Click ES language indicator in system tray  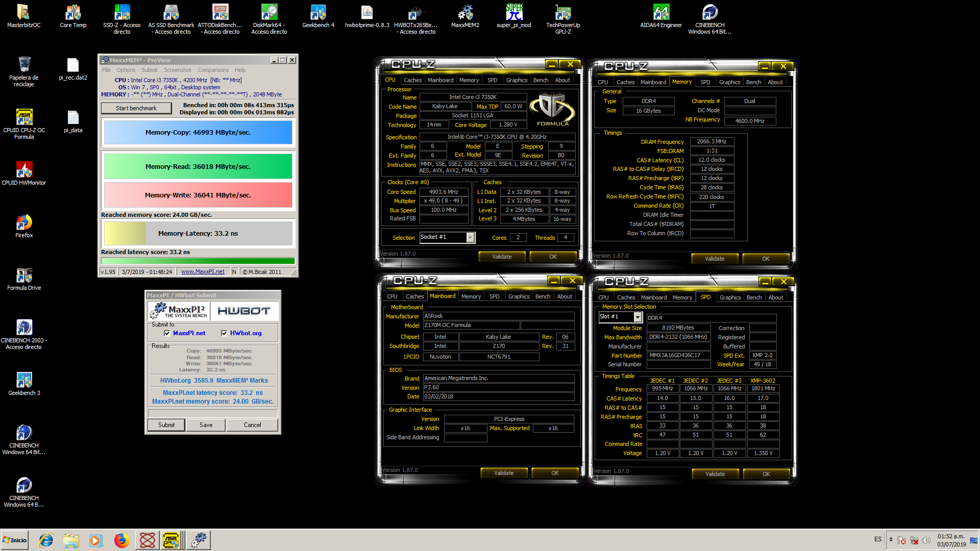(x=878, y=539)
